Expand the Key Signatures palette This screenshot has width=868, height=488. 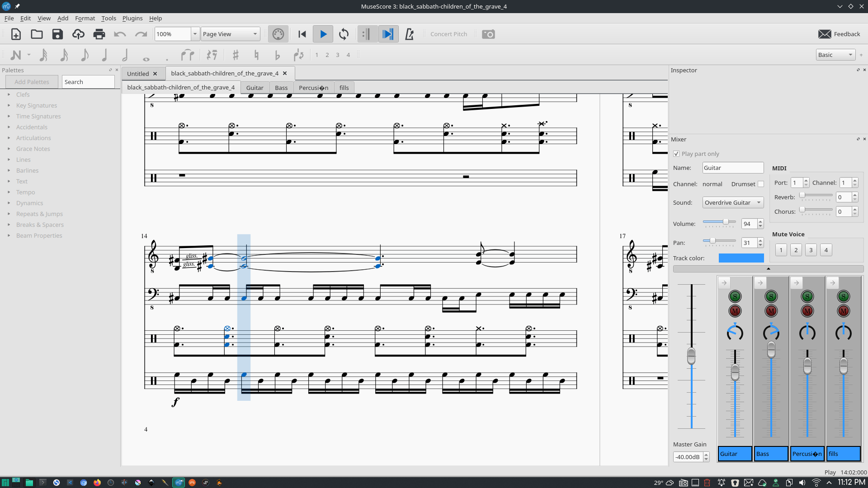36,105
